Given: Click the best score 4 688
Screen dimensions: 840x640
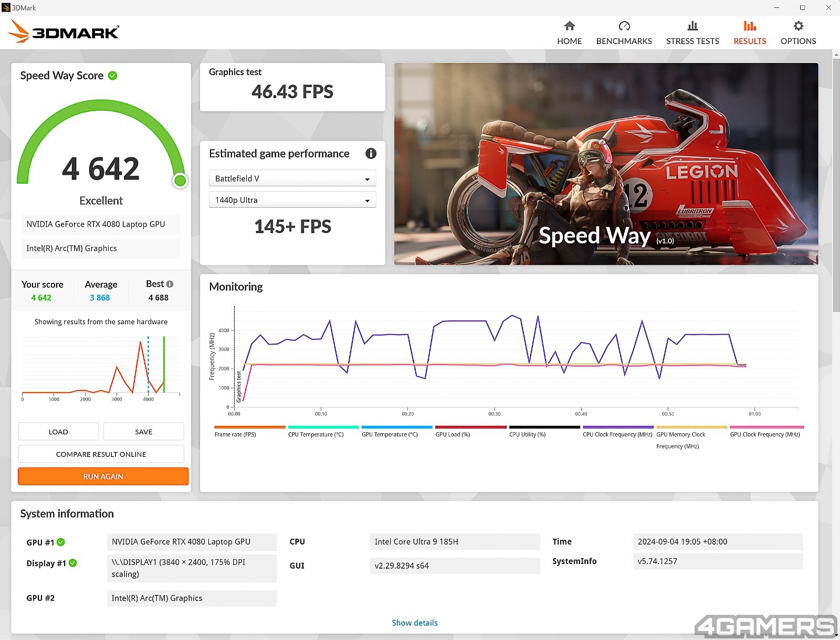Looking at the screenshot, I should coord(158,297).
